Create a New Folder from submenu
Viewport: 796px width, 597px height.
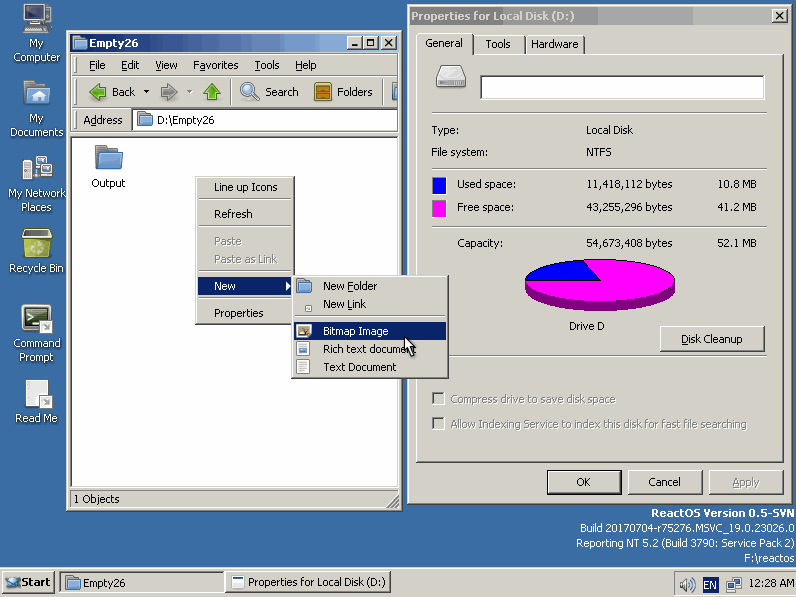click(370, 286)
